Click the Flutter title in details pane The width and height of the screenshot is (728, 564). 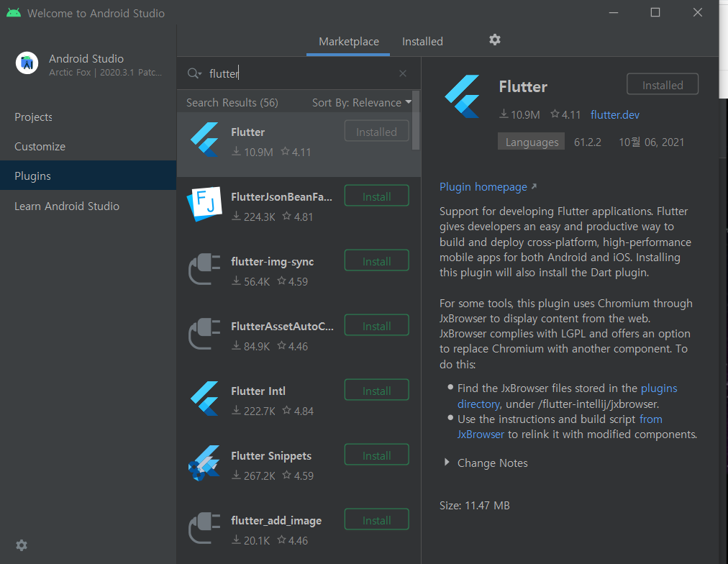coord(523,87)
